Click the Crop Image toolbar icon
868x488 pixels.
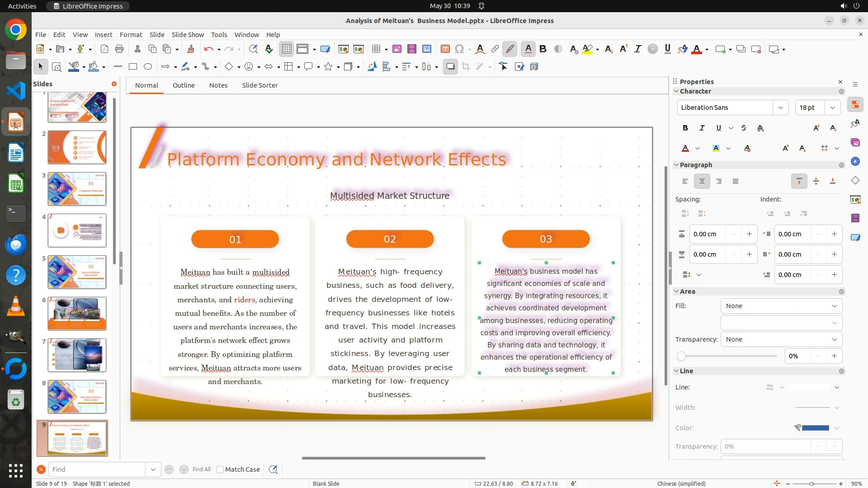466,67
